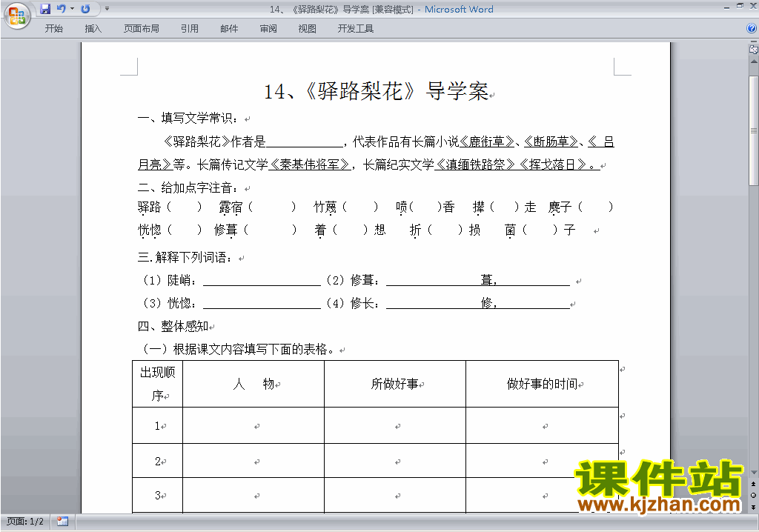Click underlined title 《滇缅铁路祭》
Screen dimensions: 759x532
(x=475, y=165)
